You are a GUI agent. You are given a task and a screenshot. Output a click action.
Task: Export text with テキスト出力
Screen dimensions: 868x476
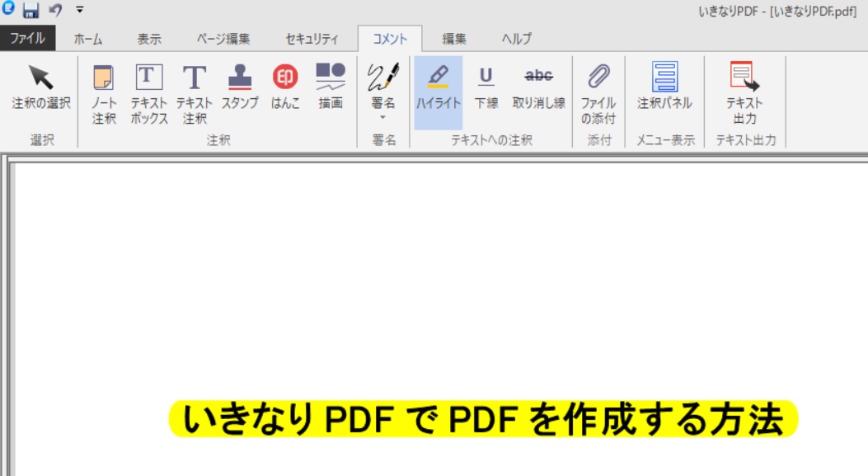point(744,94)
